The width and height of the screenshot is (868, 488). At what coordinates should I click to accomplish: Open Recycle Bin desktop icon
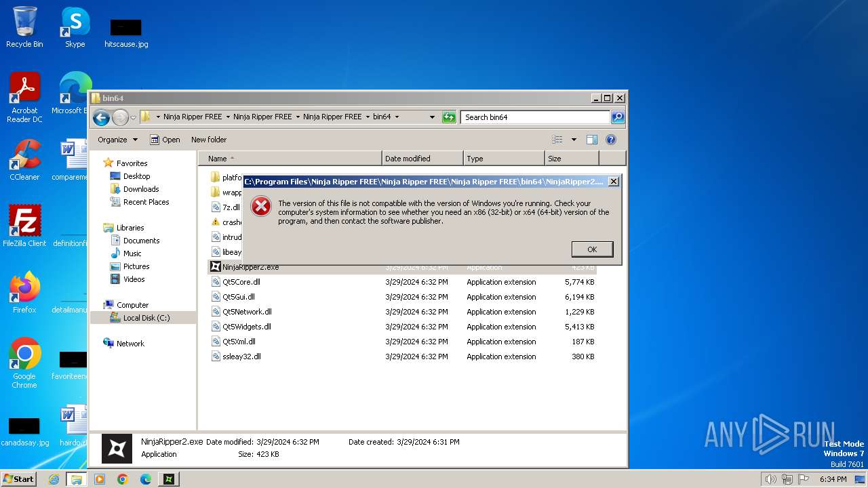24,27
